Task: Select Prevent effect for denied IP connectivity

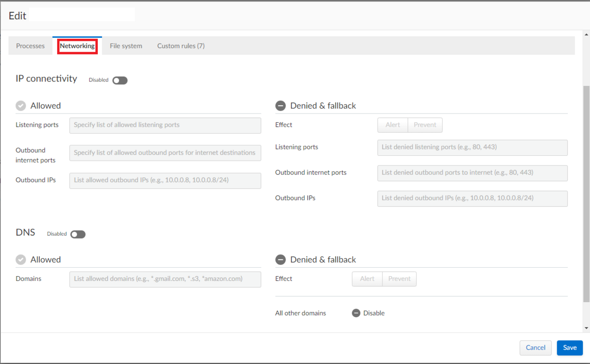Action: point(425,125)
